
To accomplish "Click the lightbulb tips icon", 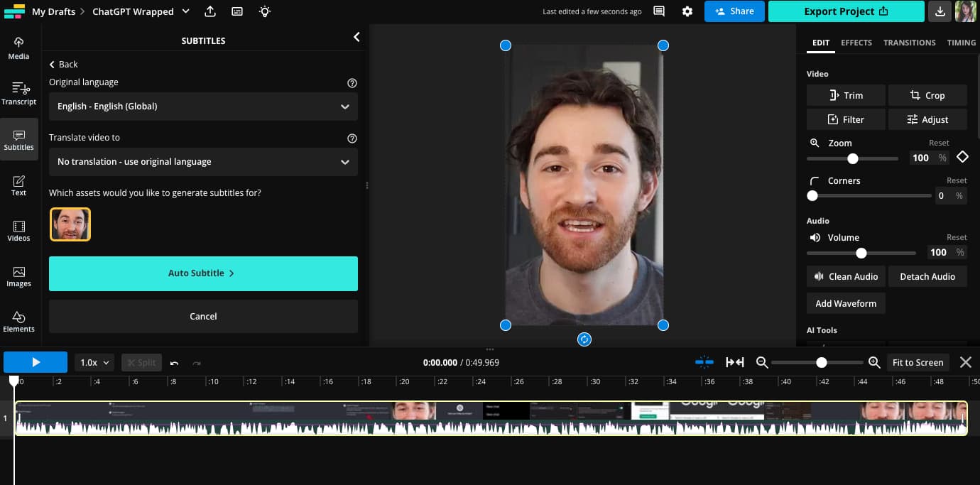I will pos(265,11).
